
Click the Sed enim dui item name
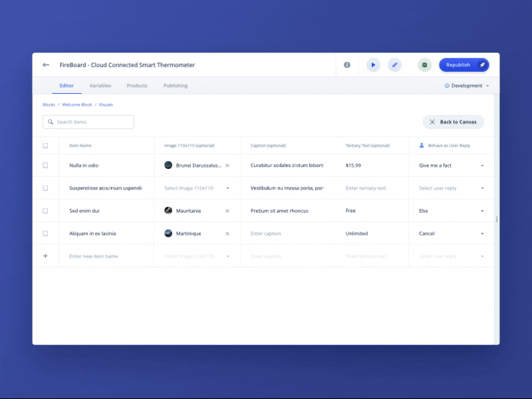tap(84, 211)
